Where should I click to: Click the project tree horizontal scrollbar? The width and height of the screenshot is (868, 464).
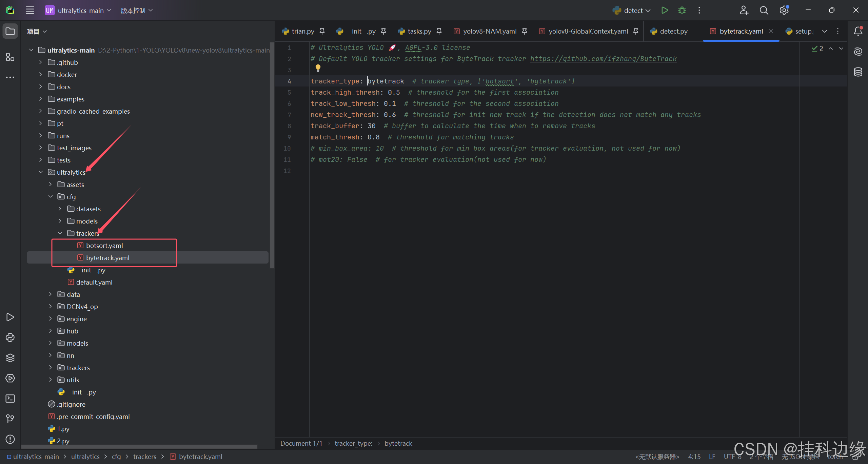point(139,446)
